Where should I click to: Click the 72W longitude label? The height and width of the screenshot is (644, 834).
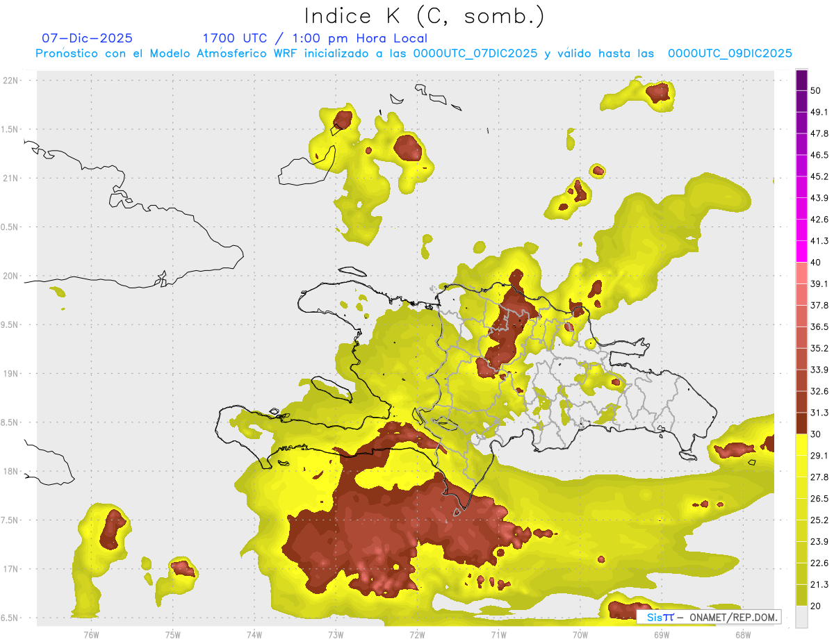(417, 634)
